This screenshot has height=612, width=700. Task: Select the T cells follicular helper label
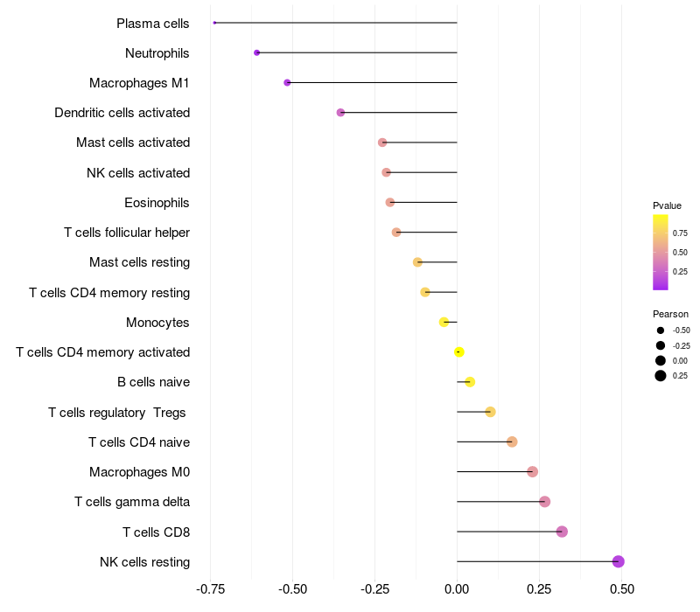(127, 233)
